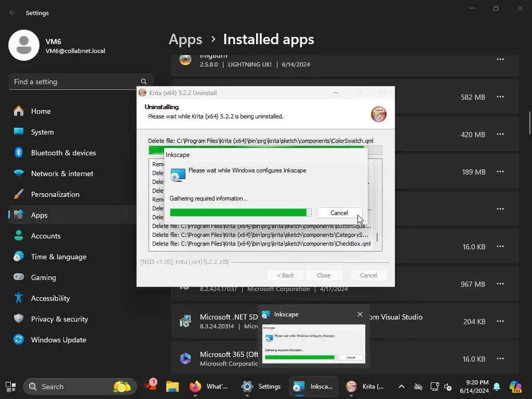Image resolution: width=532 pixels, height=399 pixels.
Task: Click the Inkscape configuration progress bar
Action: pyautogui.click(x=241, y=212)
